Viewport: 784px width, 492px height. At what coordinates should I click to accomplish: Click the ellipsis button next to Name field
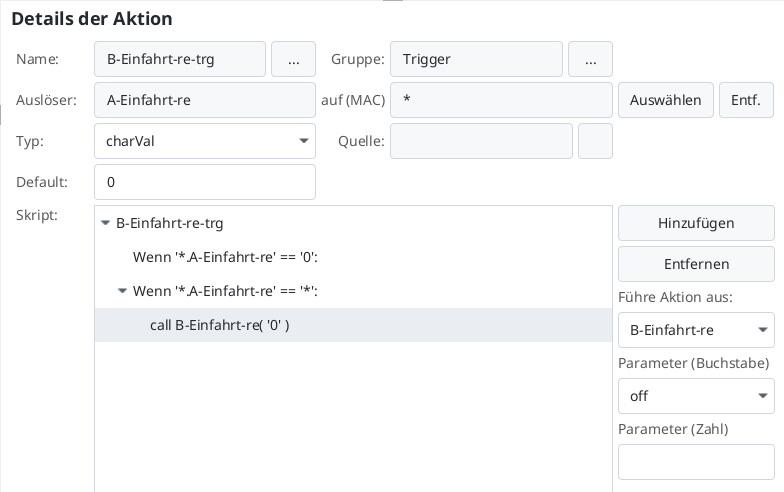point(293,59)
